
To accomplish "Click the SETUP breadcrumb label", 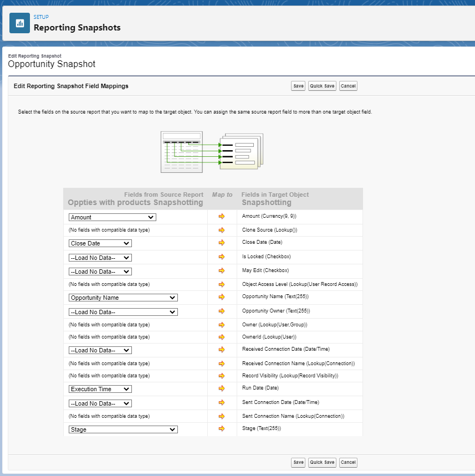I will pyautogui.click(x=41, y=17).
